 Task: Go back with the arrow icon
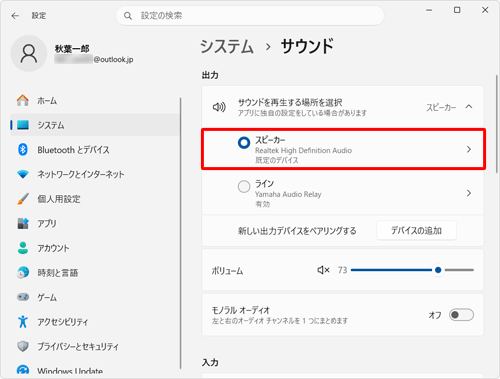[x=15, y=16]
